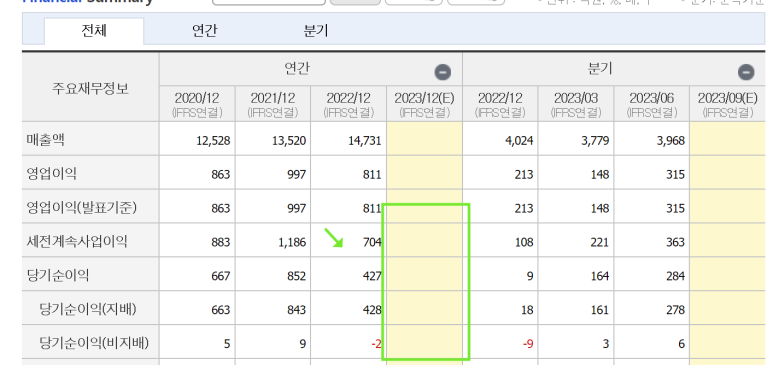Click the 4,024 quarterly 매출액 value
Viewport: 773px width, 365px height.
click(x=520, y=141)
